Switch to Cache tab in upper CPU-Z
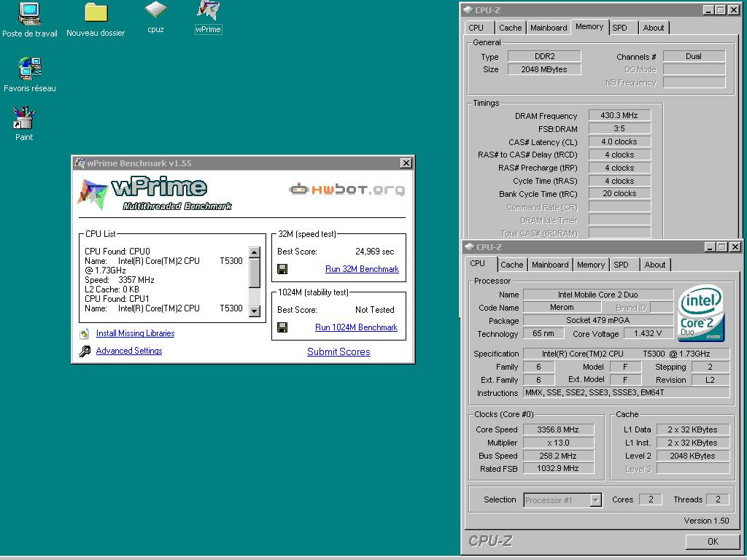 pos(510,28)
